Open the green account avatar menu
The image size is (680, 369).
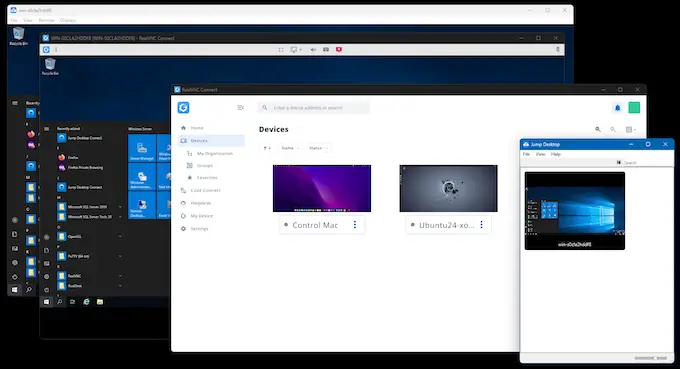(634, 108)
